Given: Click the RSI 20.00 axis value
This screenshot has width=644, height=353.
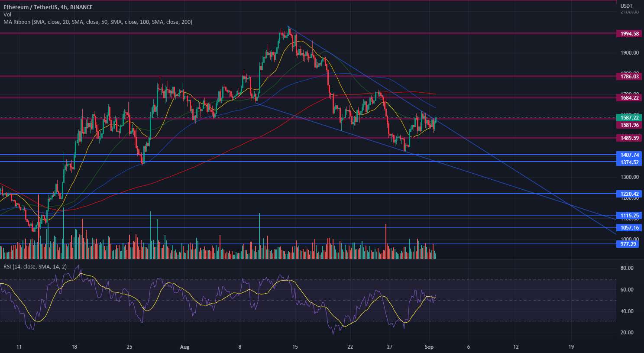Looking at the screenshot, I should [x=627, y=333].
